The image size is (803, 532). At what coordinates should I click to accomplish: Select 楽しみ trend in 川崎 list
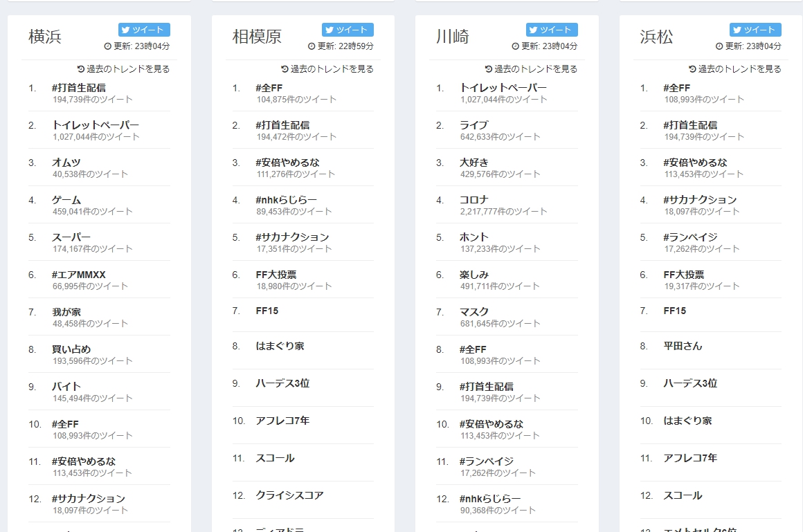(x=473, y=275)
